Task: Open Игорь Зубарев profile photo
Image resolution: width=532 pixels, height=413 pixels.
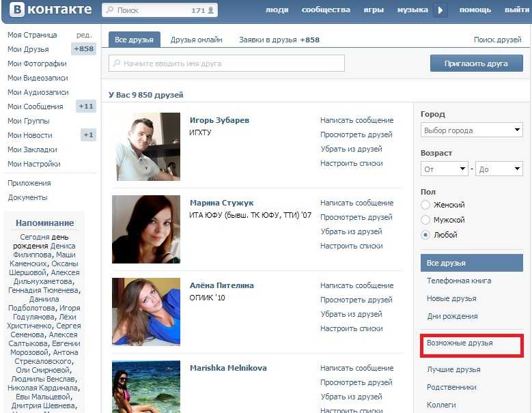Action: [x=146, y=147]
